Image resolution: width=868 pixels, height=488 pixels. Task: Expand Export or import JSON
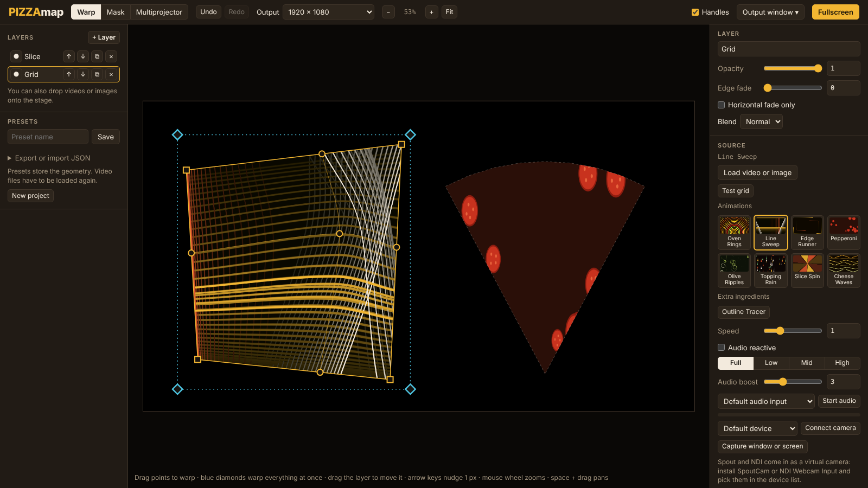tap(49, 158)
